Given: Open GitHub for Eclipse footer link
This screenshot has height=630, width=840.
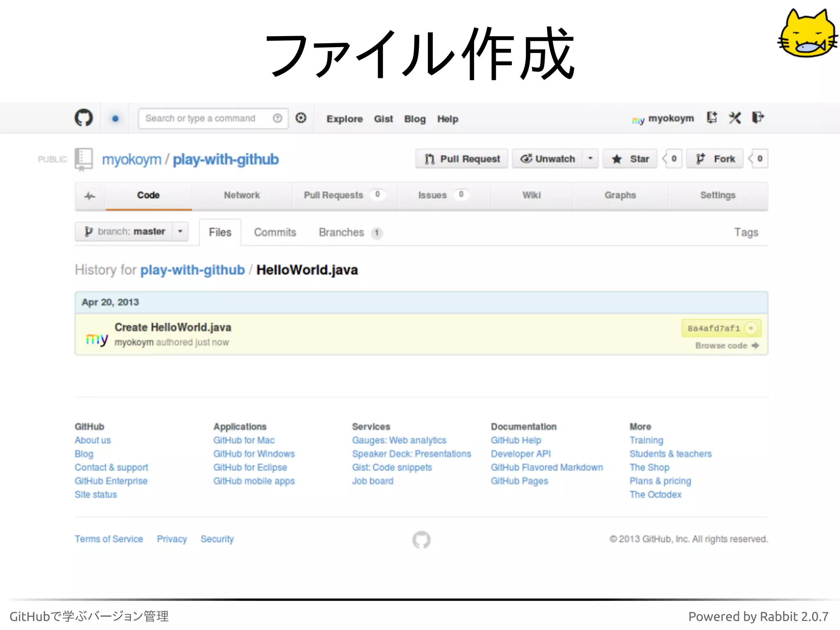Looking at the screenshot, I should click(250, 468).
